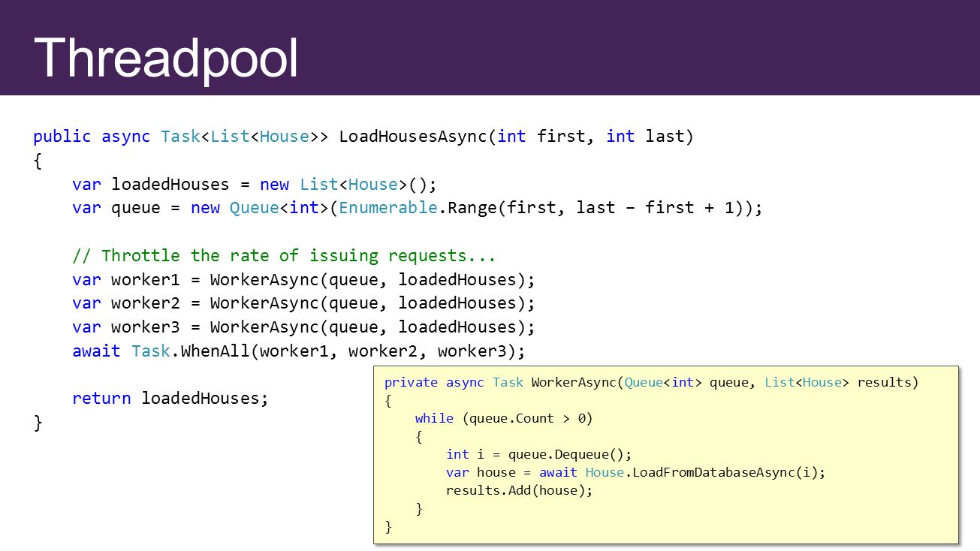Click "loadedHouses;" in the return statement
Viewport: 980px width, 551px height.
click(x=205, y=399)
